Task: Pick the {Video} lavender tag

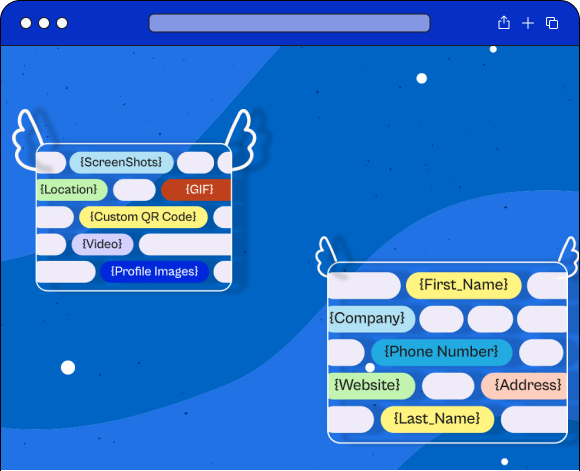Action: [x=102, y=244]
